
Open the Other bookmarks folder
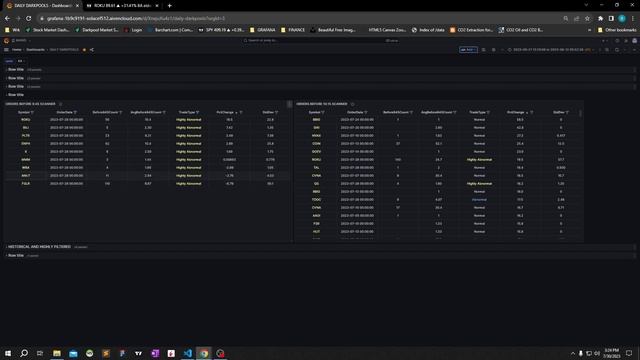tap(617, 30)
